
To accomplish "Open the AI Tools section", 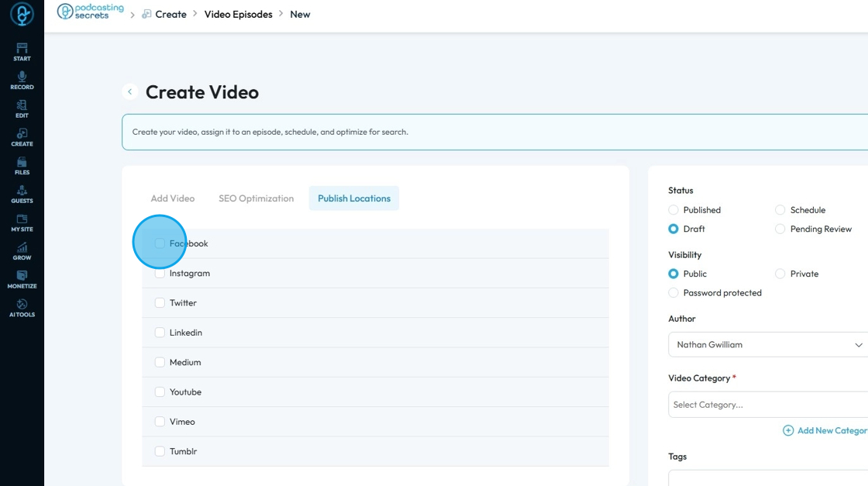I will (22, 308).
